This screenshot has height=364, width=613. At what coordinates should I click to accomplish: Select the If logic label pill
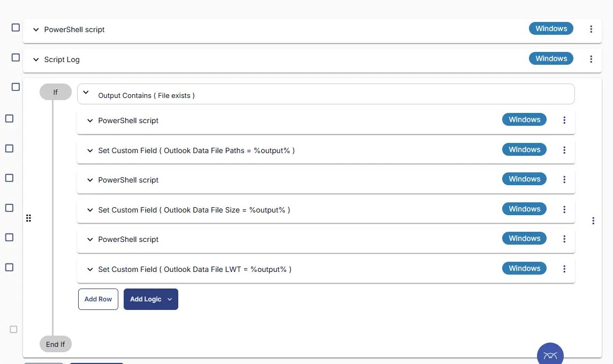56,92
